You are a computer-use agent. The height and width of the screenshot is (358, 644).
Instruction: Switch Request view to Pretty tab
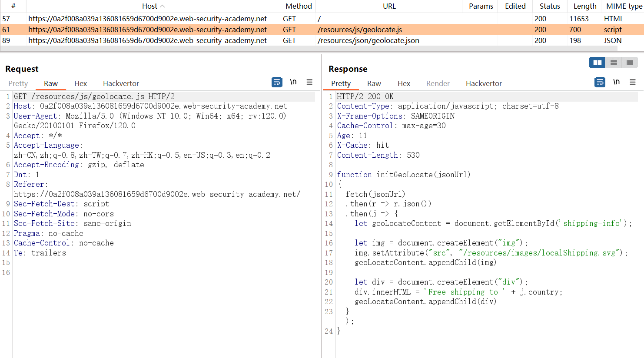pos(18,83)
